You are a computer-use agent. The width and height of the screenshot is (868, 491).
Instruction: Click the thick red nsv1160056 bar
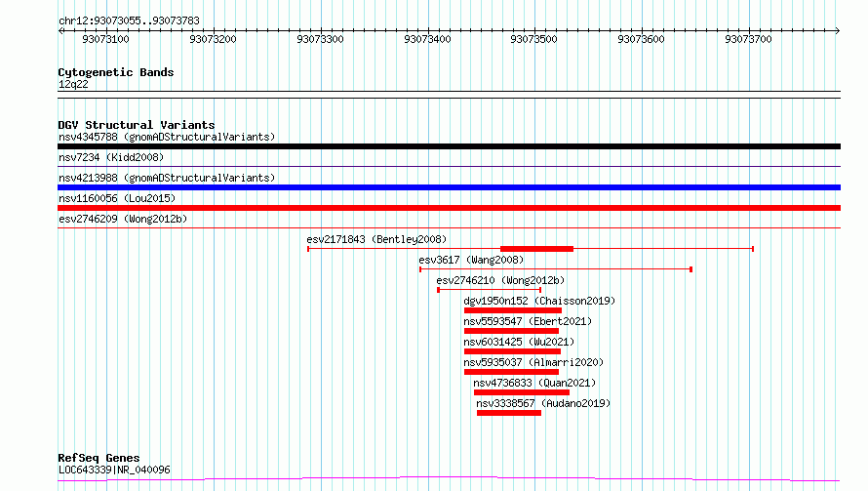click(x=449, y=208)
